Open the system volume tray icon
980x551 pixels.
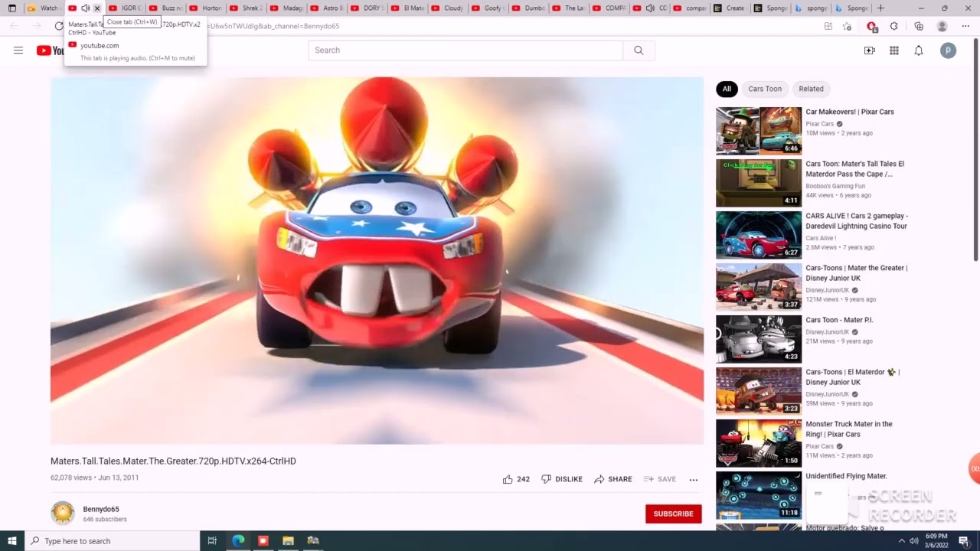click(914, 541)
